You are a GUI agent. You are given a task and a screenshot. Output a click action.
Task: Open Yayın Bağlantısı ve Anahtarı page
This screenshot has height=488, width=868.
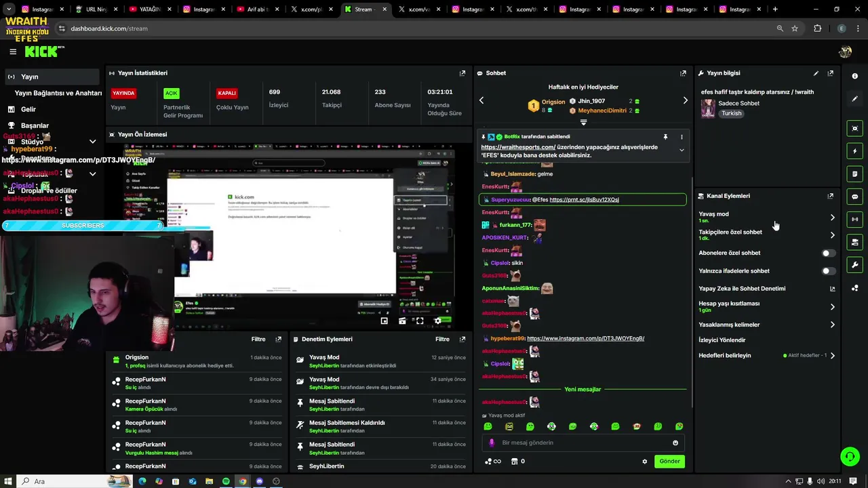point(58,93)
